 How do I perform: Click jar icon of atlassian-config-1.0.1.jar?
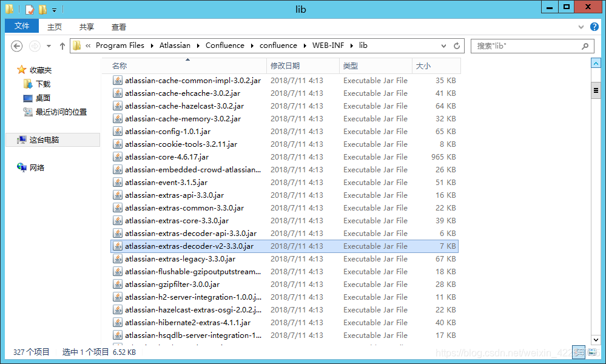(x=118, y=132)
